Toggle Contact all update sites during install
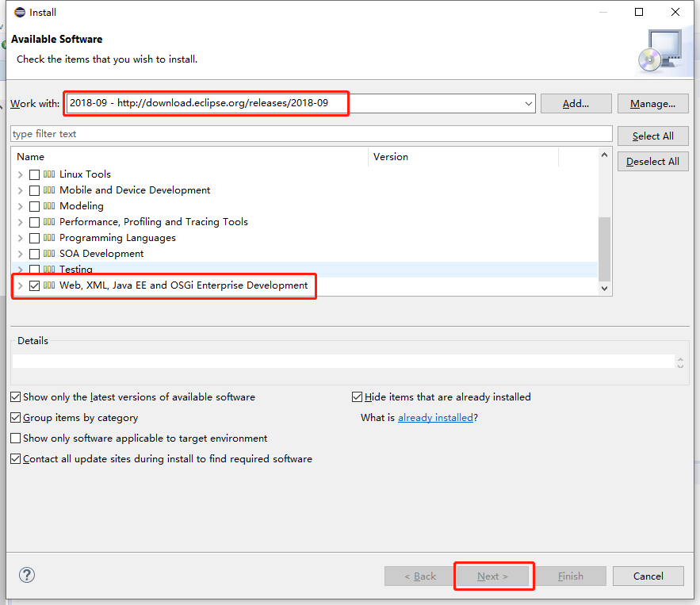This screenshot has height=605, width=700. tap(16, 458)
